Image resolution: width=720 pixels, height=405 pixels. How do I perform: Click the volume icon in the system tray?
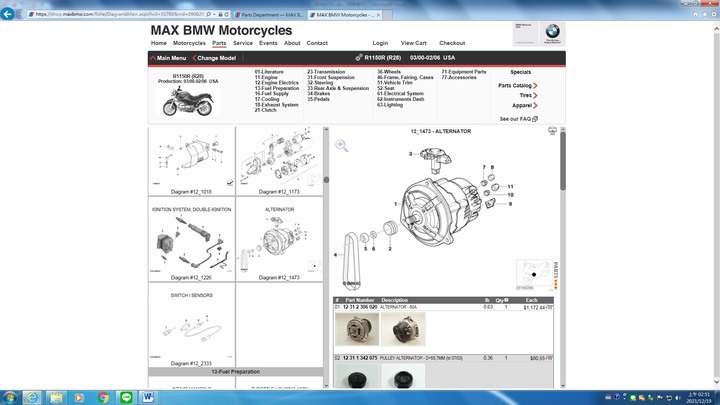[x=678, y=398]
